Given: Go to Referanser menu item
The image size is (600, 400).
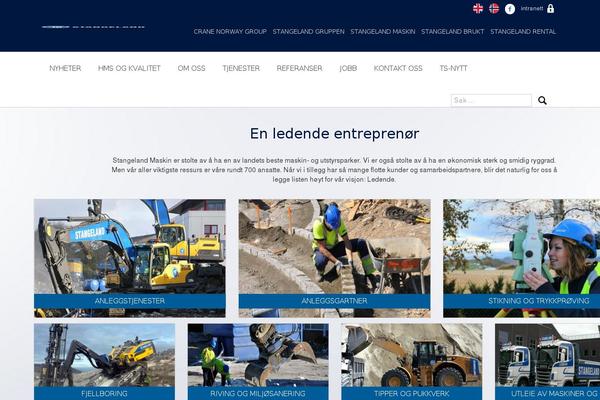Looking at the screenshot, I should click(299, 68).
